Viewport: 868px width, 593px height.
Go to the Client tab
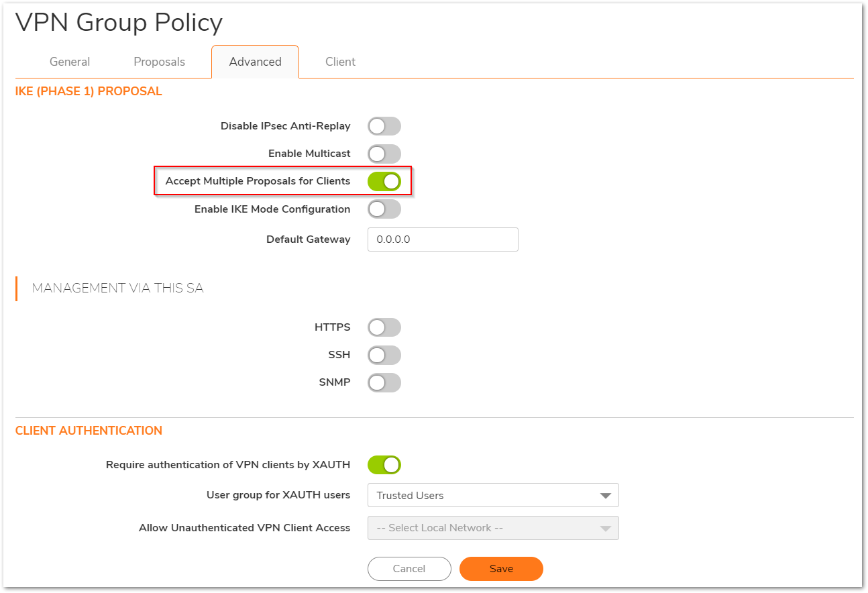(x=340, y=62)
